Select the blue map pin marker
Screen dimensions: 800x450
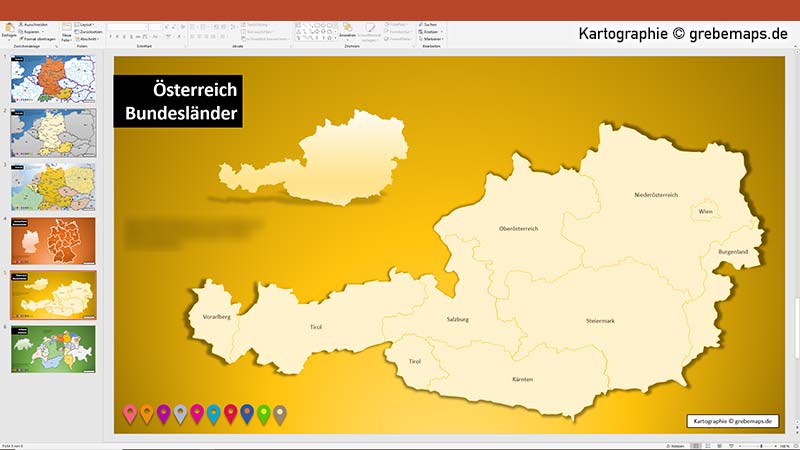pyautogui.click(x=247, y=414)
